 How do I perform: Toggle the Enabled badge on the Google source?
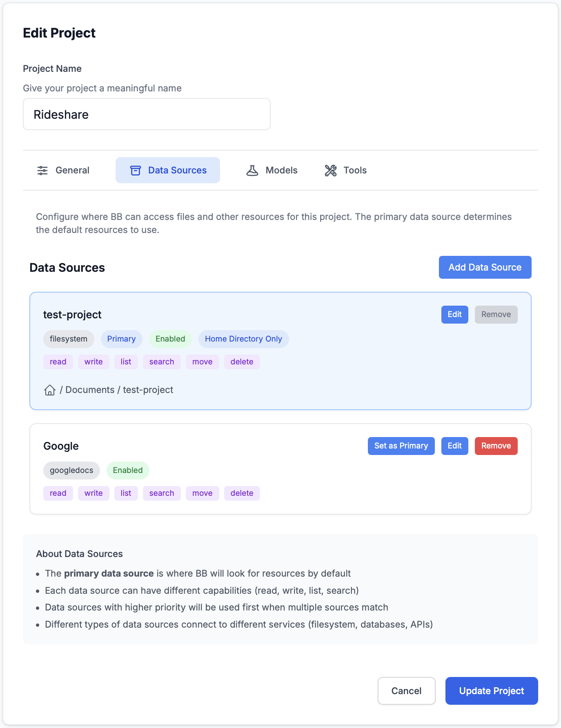[x=127, y=470]
